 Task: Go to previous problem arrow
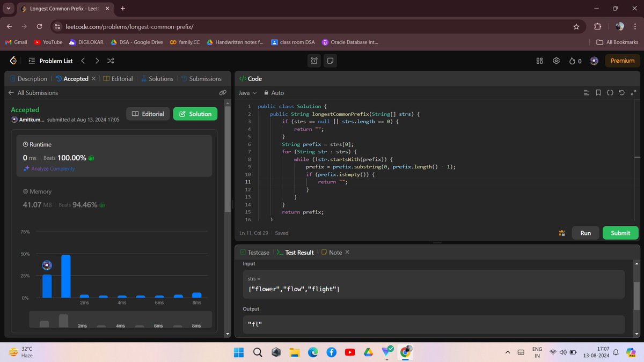[83, 61]
